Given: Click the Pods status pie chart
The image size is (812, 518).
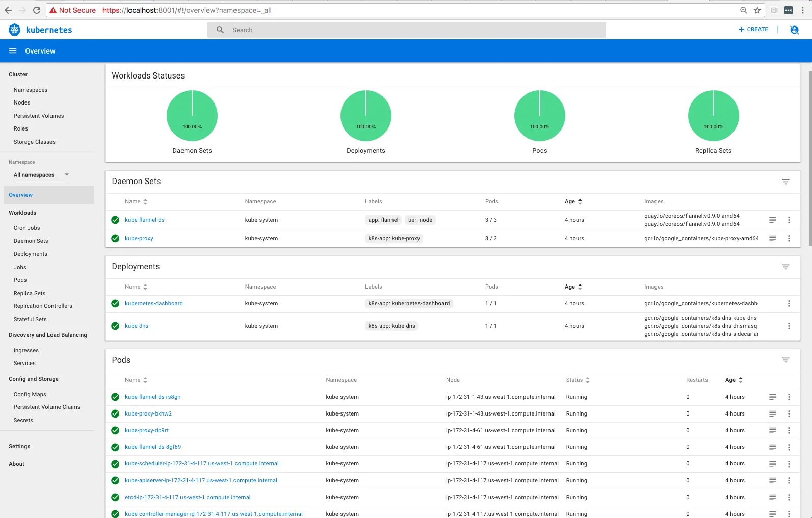Looking at the screenshot, I should (x=540, y=116).
